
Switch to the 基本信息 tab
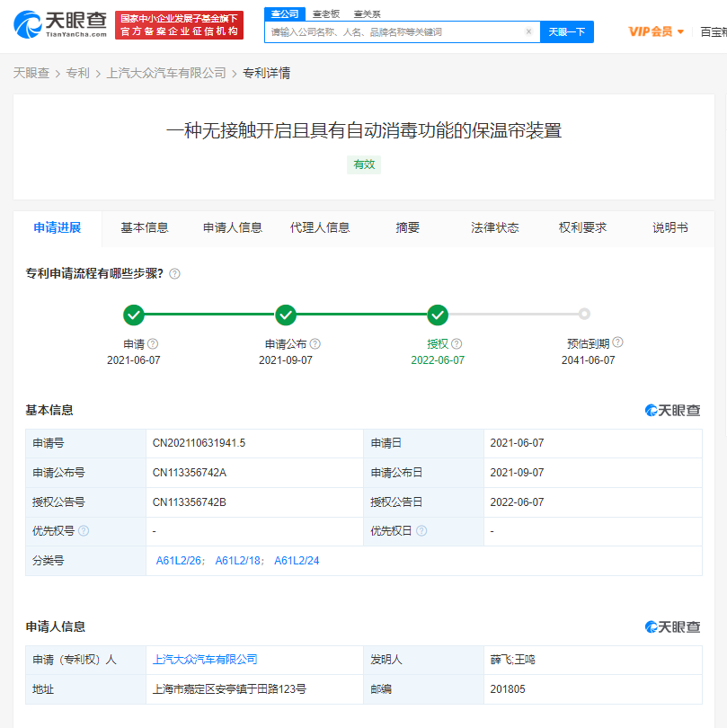coord(145,228)
